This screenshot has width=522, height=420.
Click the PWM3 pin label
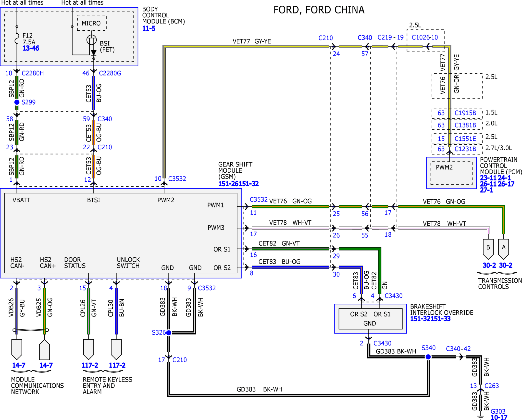click(216, 228)
